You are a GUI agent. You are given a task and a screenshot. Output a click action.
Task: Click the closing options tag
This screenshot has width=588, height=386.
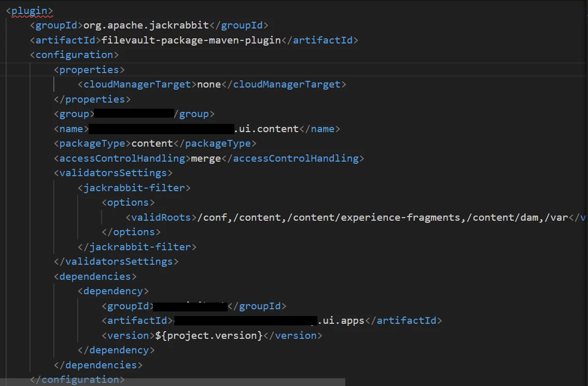[131, 232]
